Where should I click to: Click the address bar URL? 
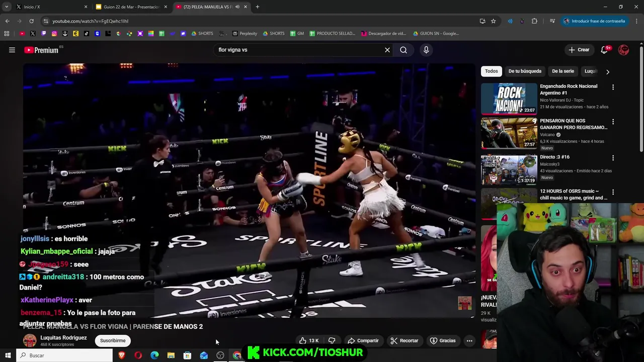pyautogui.click(x=91, y=21)
